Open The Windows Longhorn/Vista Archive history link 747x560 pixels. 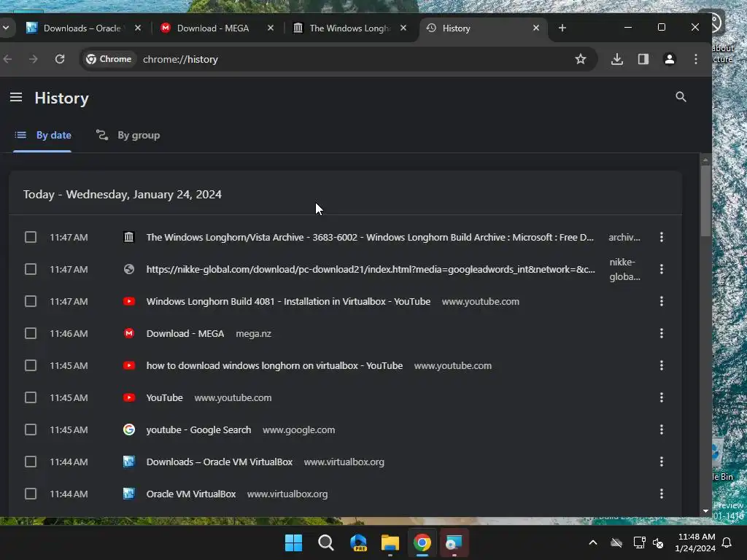pyautogui.click(x=370, y=237)
